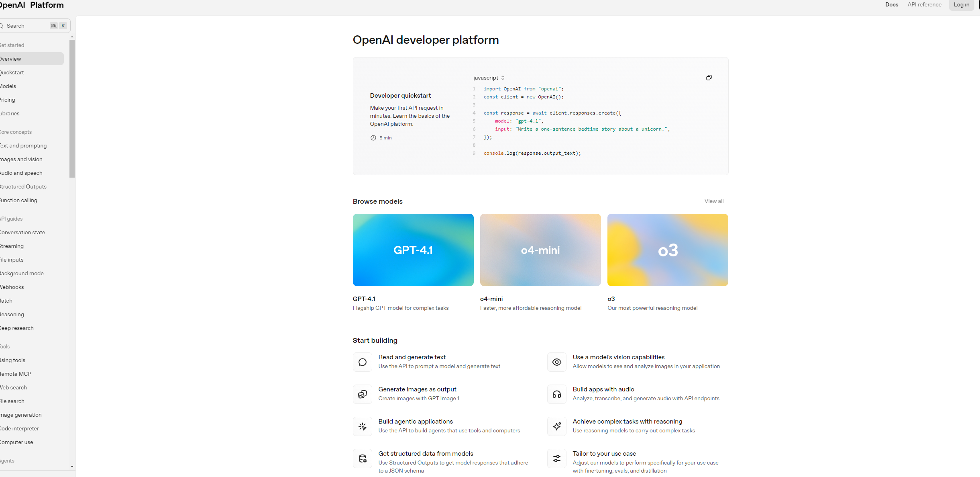980x477 pixels.
Task: Click the database icon for structured data
Action: point(363,459)
